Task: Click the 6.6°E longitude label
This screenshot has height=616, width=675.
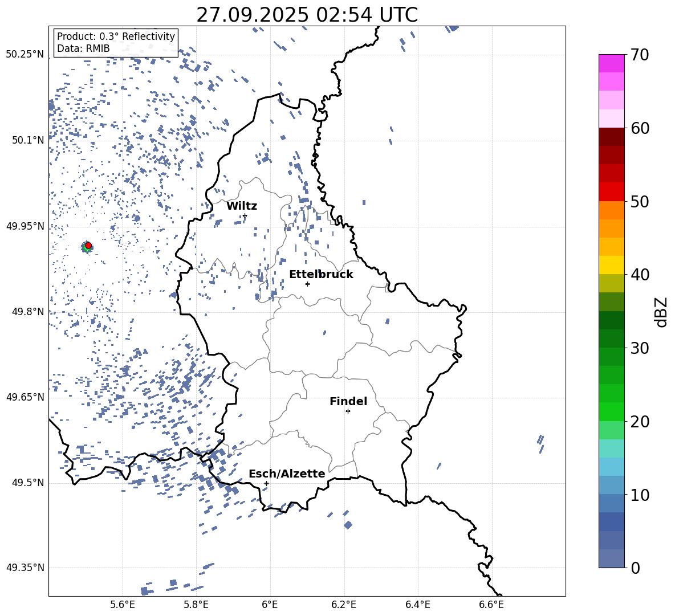Action: [491, 605]
